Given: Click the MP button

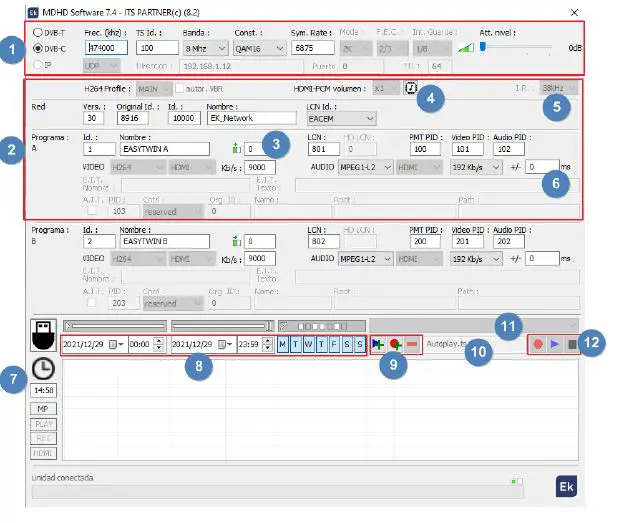Looking at the screenshot, I should coord(43,409).
